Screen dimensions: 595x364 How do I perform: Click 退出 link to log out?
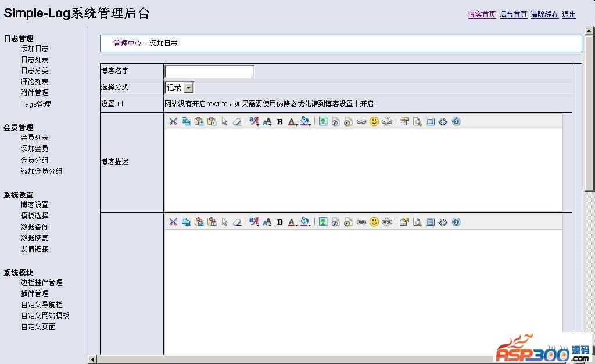click(x=569, y=15)
